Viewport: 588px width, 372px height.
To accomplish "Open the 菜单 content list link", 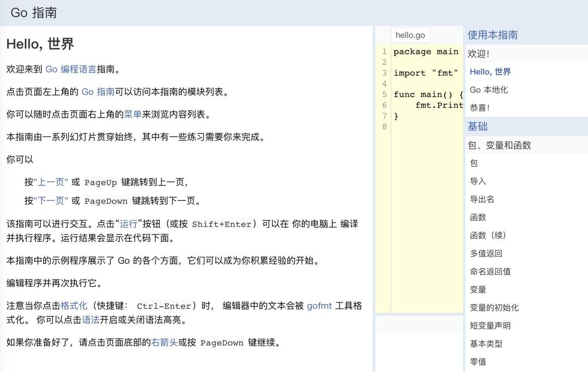I will [133, 115].
